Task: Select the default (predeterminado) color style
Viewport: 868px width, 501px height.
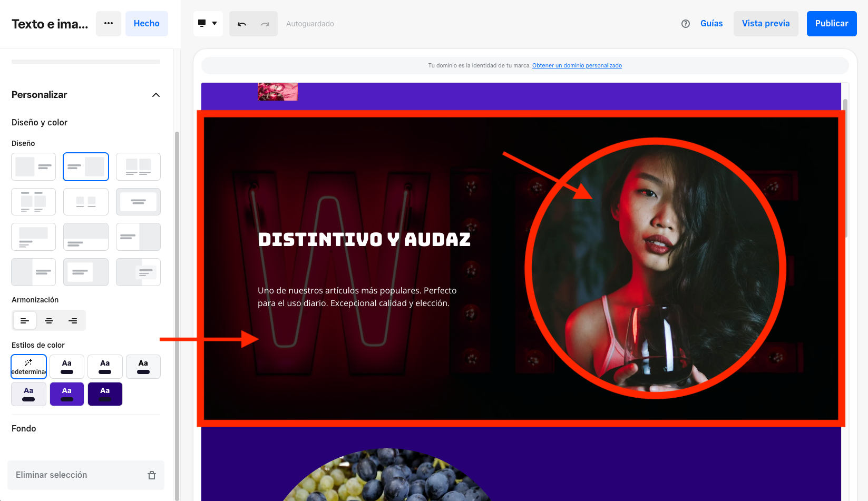Action: point(29,367)
